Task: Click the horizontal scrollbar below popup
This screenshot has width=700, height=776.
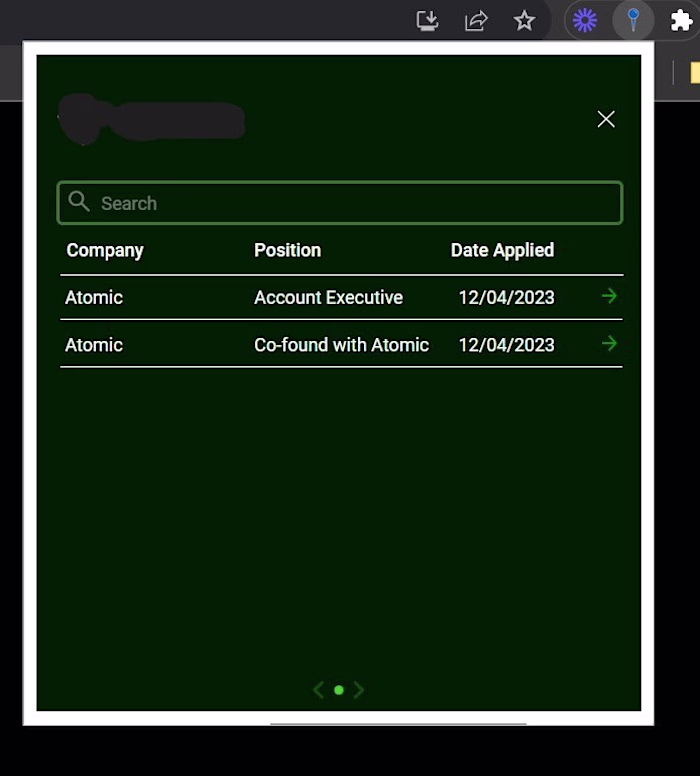Action: coord(398,724)
